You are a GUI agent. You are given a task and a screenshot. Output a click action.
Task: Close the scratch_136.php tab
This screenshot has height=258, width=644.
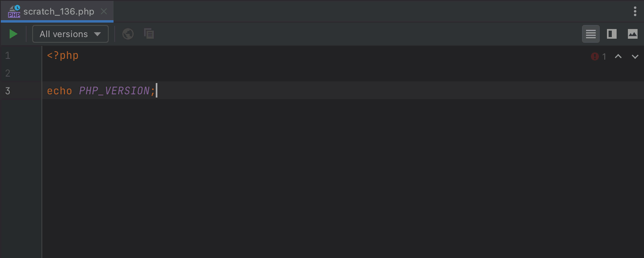[x=104, y=11]
